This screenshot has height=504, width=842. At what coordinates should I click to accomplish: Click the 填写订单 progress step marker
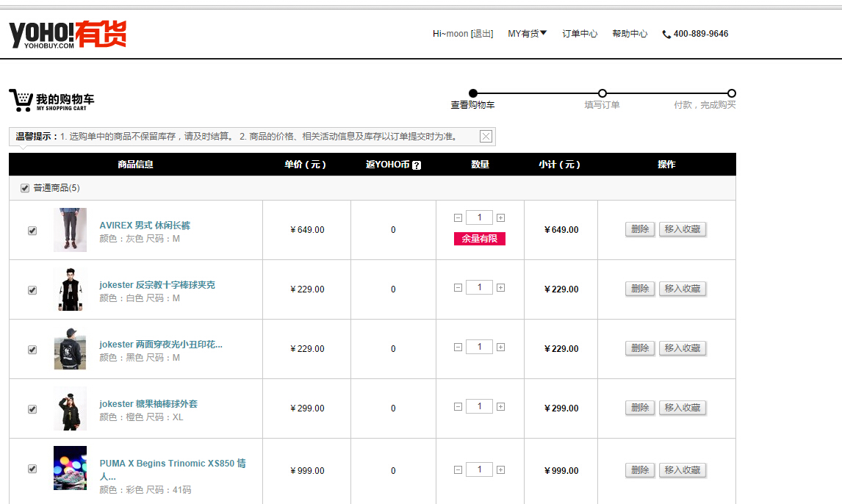[x=602, y=93]
